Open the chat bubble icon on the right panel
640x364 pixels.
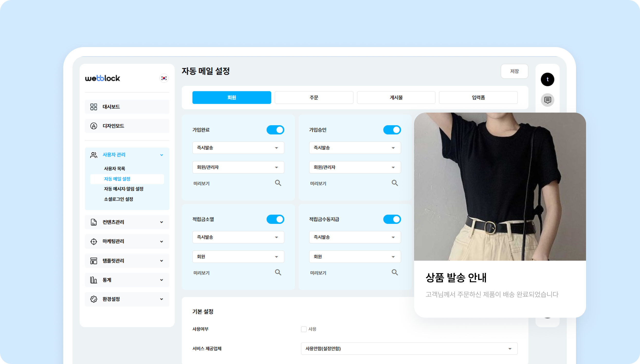point(547,100)
